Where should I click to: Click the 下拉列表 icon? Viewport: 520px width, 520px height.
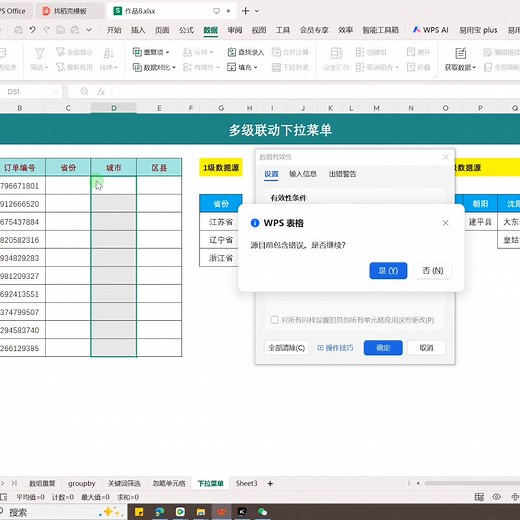(276, 67)
